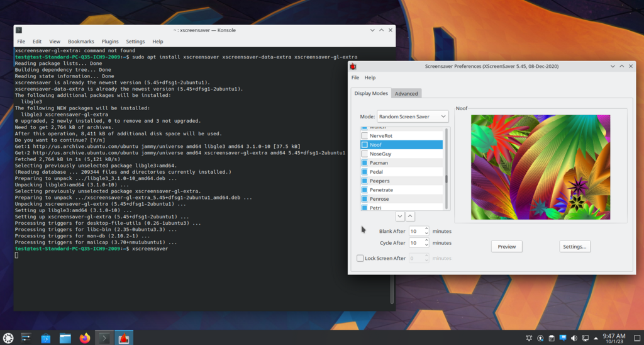The image size is (644, 345).
Task: Click the Preview button
Action: pos(506,247)
